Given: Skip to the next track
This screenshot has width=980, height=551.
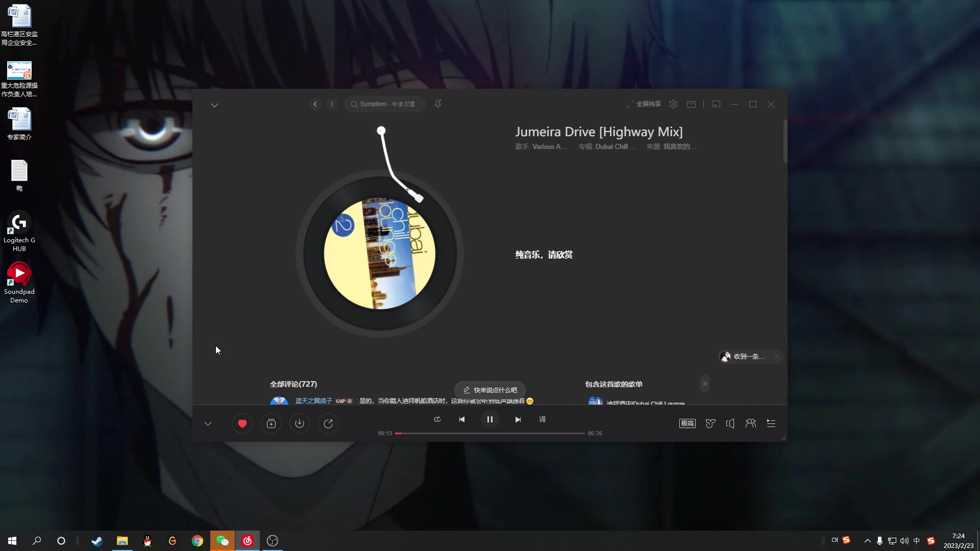Looking at the screenshot, I should point(518,419).
